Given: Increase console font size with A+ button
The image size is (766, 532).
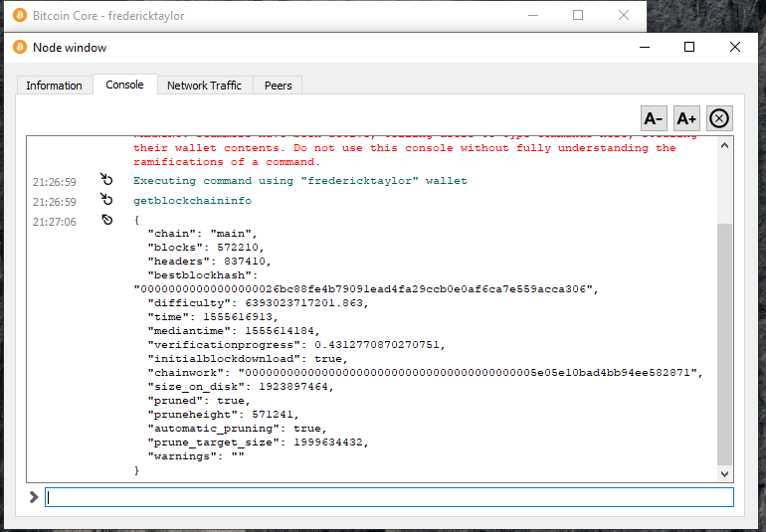Looking at the screenshot, I should [686, 118].
